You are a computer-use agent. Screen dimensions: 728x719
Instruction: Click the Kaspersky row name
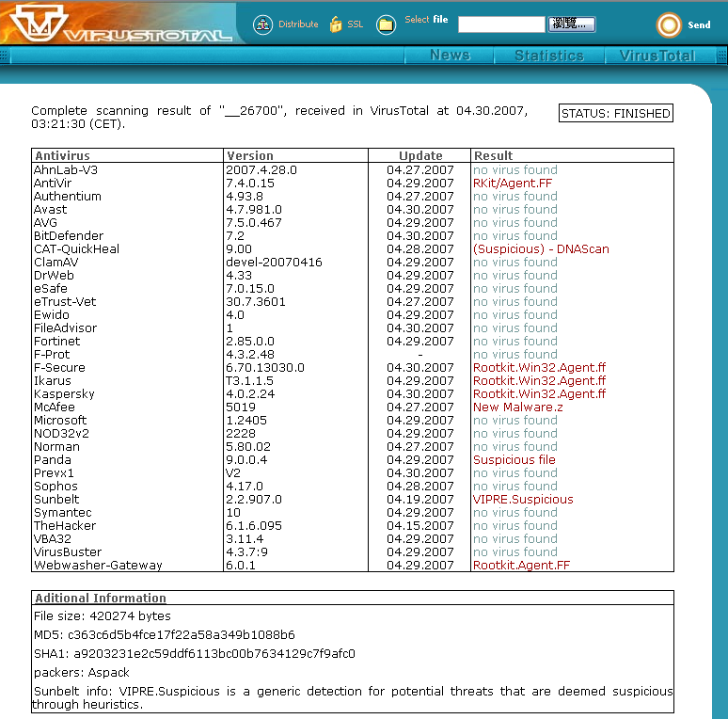point(64,394)
